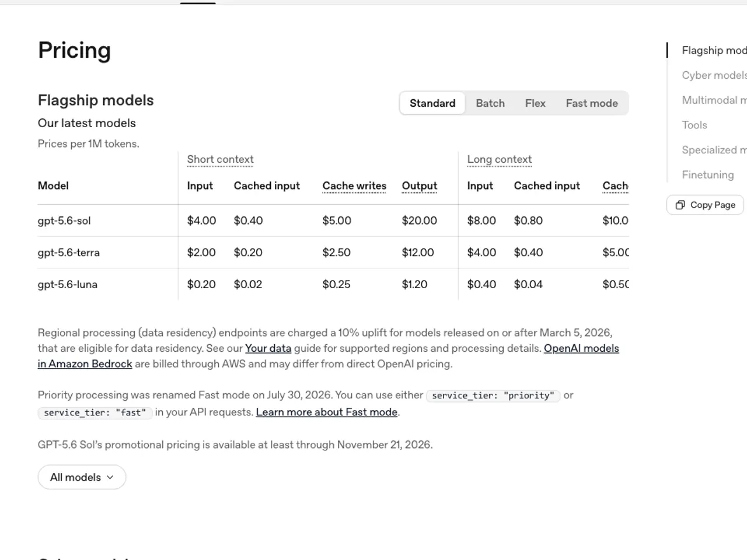
Task: Click the Model column header
Action: click(53, 185)
